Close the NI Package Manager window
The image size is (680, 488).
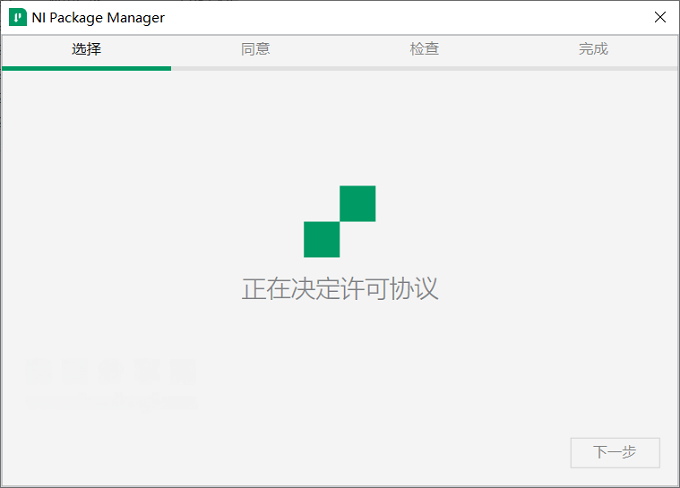point(660,17)
